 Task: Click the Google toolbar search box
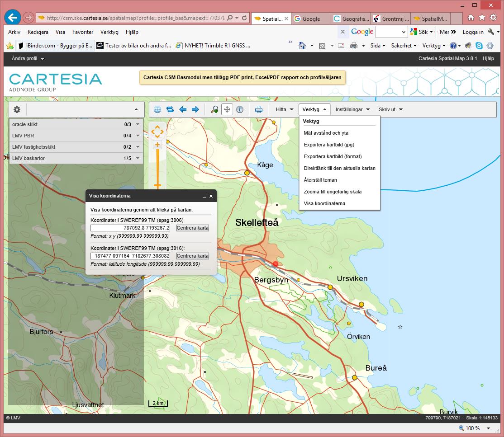point(388,32)
